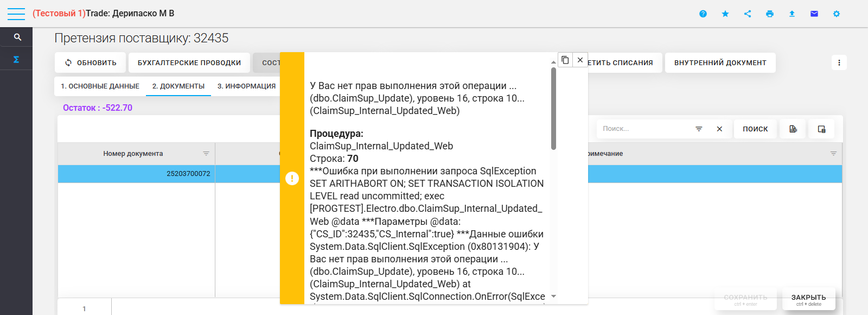The image size is (868, 315).
Task: Open the hamburger navigation menu
Action: [16, 14]
